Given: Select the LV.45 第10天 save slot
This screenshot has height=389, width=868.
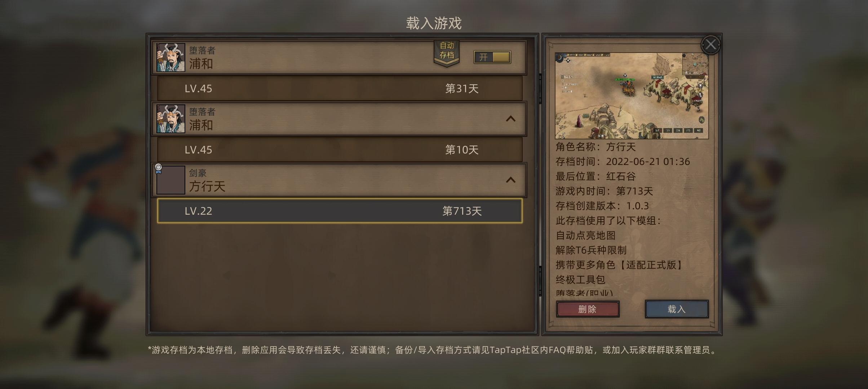Looking at the screenshot, I should point(340,149).
